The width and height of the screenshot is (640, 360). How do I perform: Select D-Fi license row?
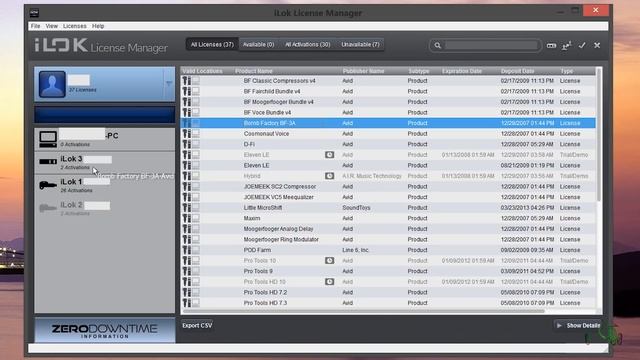[388, 144]
